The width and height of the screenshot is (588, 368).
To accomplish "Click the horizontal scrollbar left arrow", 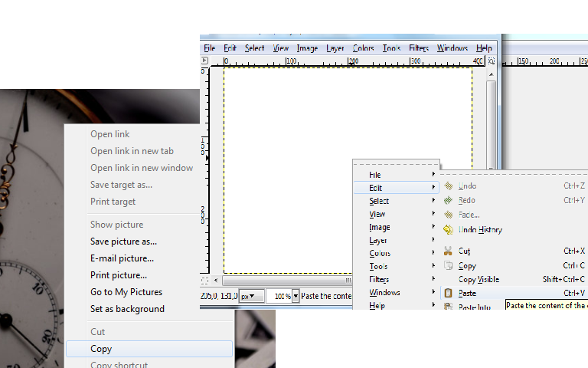I will [216, 280].
